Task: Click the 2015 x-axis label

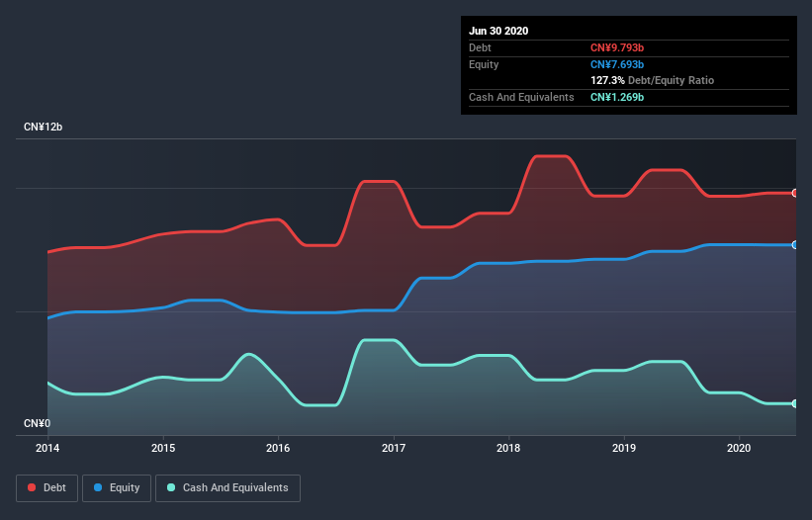Action: (163, 448)
